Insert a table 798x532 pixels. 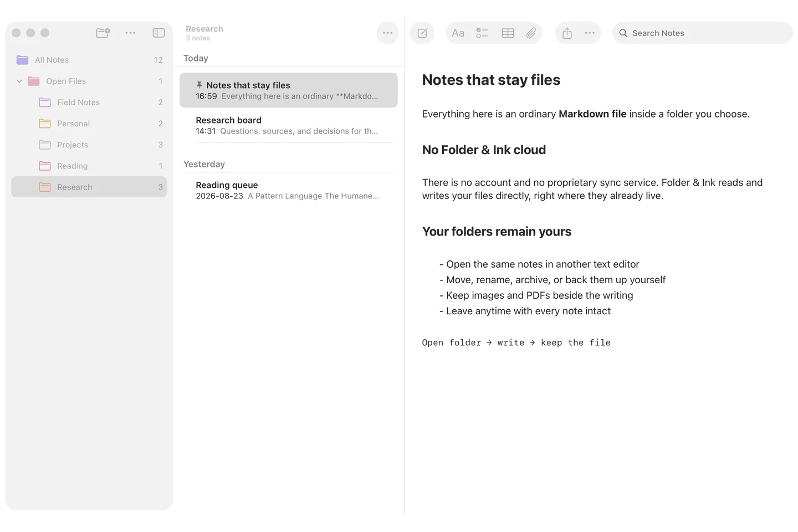508,33
